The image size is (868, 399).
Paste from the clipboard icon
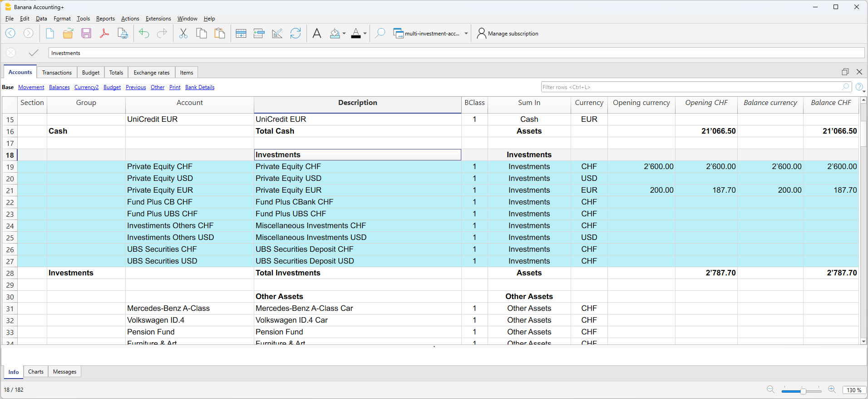point(220,33)
